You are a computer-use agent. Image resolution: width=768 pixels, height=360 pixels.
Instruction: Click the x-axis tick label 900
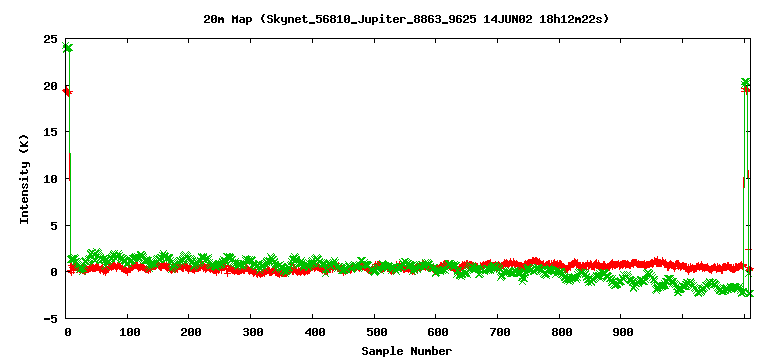[622, 333]
